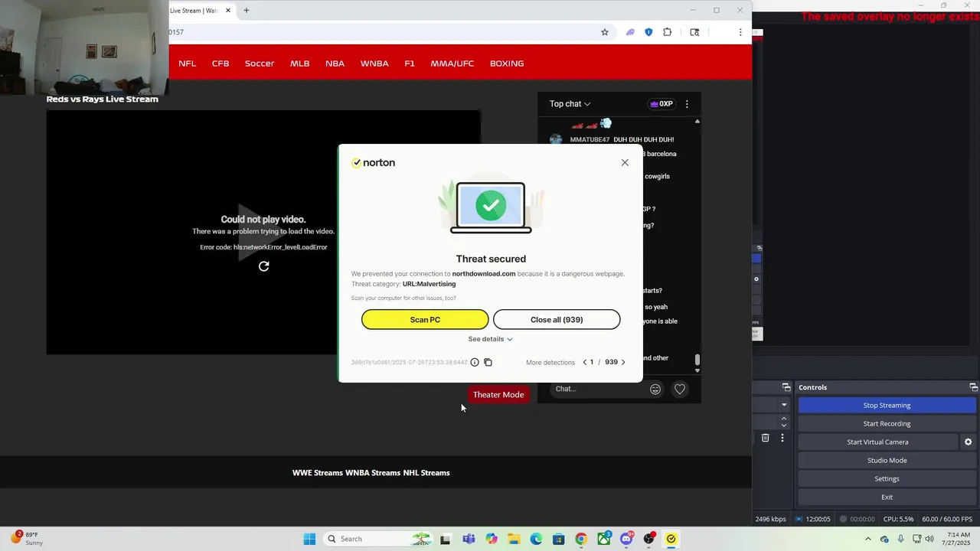Open the Soccer menu item
The image size is (980, 551).
[x=260, y=64]
